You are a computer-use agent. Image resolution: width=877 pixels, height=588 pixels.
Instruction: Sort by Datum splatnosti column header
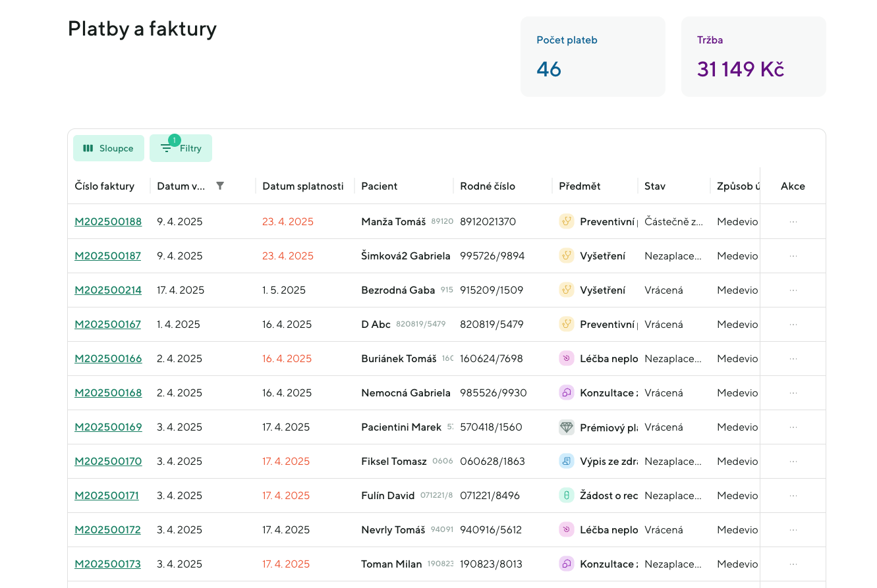tap(303, 186)
